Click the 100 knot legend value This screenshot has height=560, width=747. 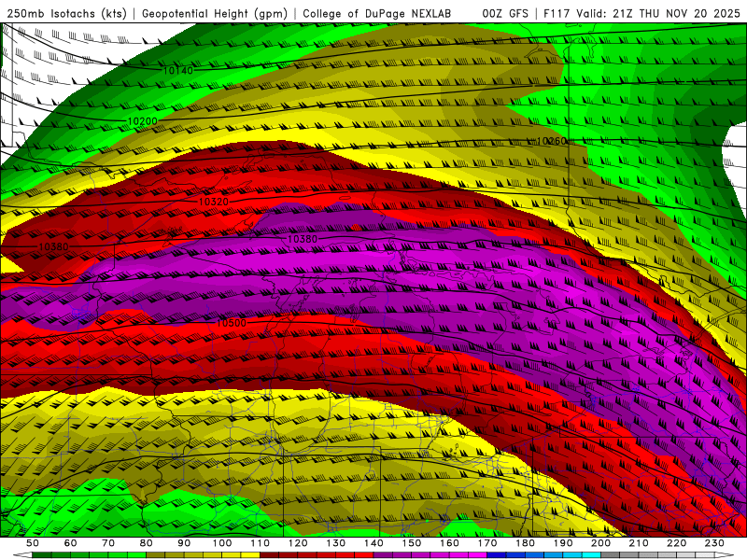(222, 543)
